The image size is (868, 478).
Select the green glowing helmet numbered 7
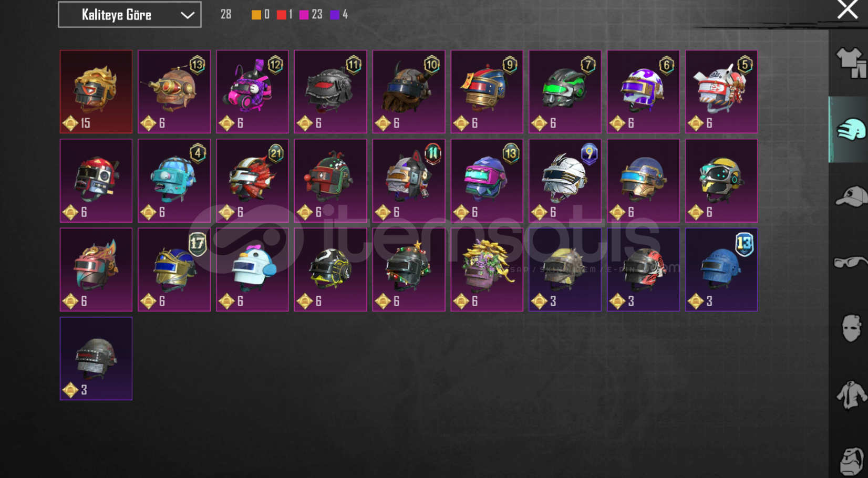[x=565, y=91]
